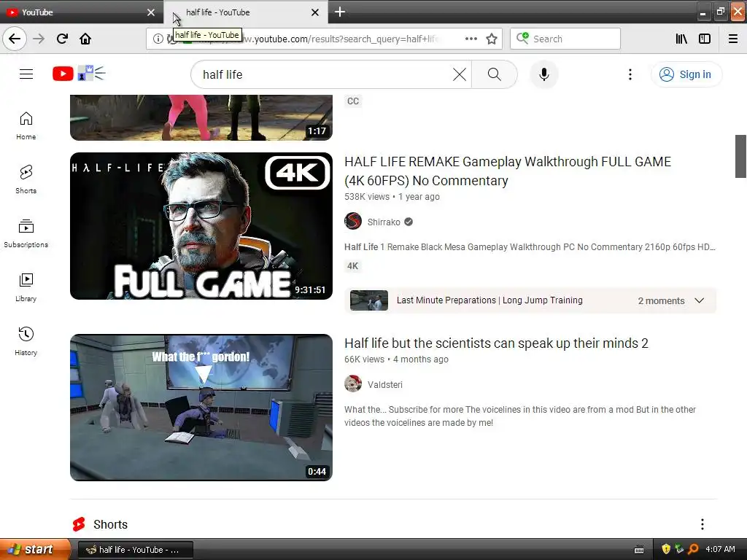Viewport: 747px width, 560px height.
Task: Select the 'half life - YouTube' taskbar button
Action: 135,550
